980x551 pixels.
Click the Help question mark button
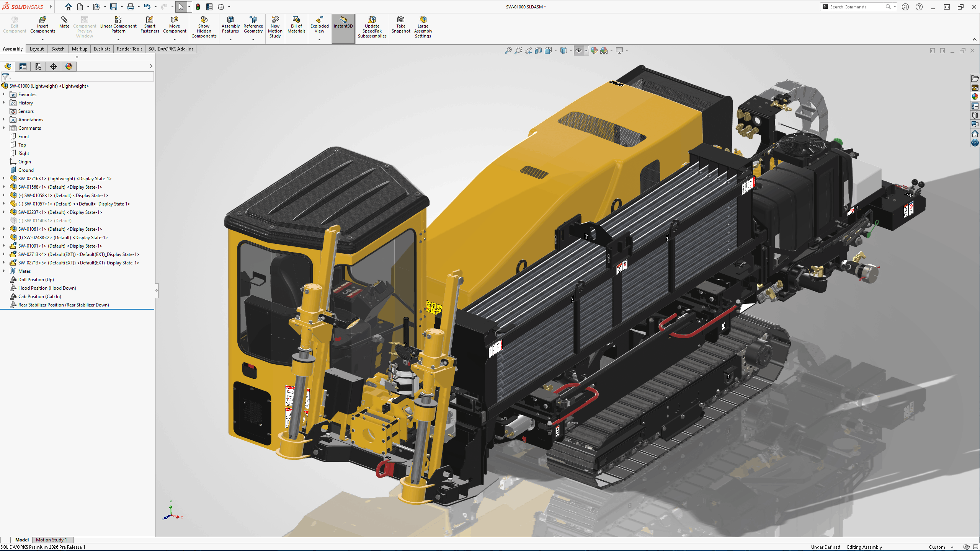pyautogui.click(x=919, y=7)
